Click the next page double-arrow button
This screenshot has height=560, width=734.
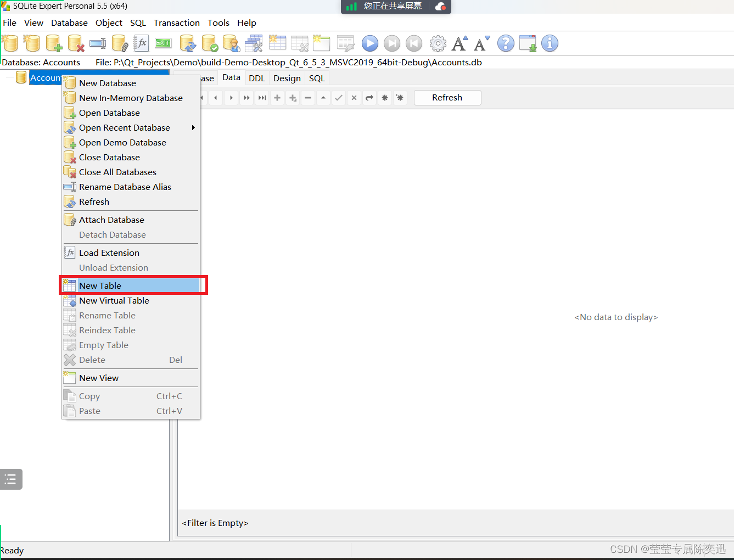[x=246, y=98]
